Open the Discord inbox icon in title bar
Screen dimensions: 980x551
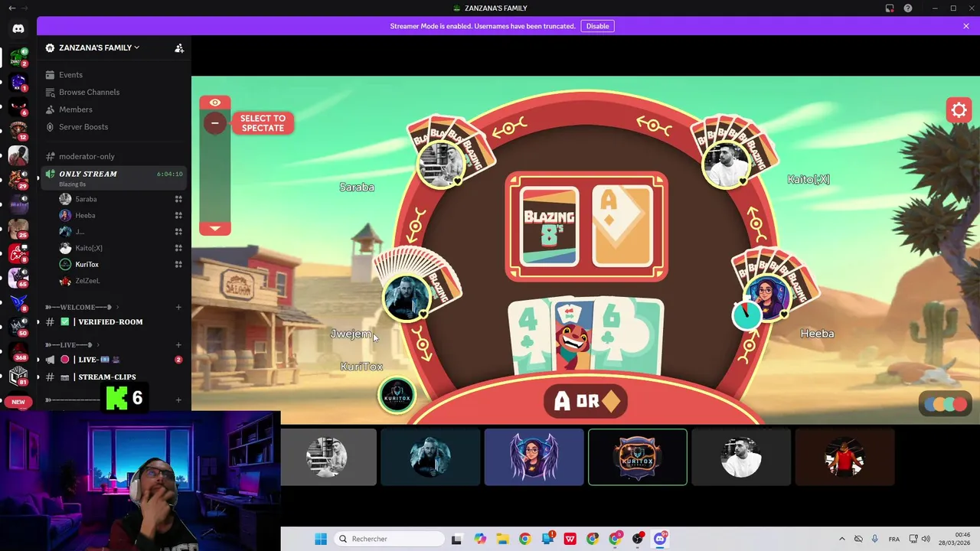tap(890, 8)
